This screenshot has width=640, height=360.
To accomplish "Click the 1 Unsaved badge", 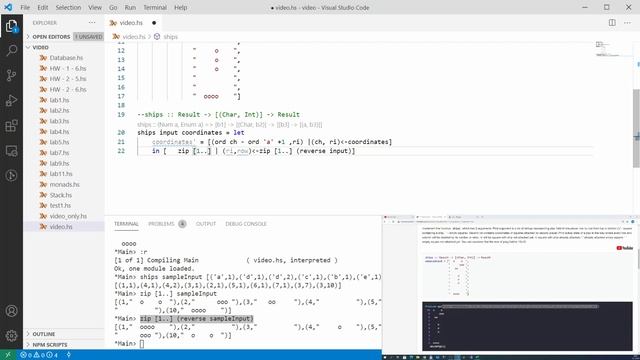I will click(89, 37).
